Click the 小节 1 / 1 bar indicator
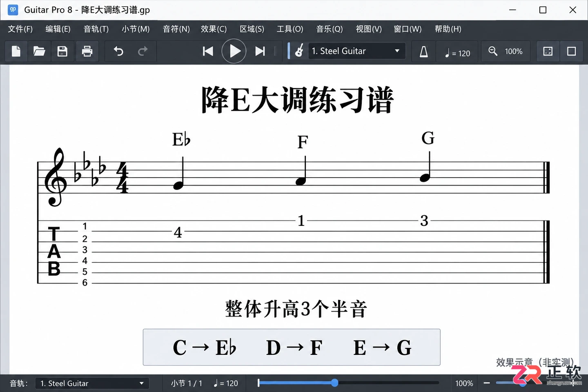 click(x=187, y=383)
